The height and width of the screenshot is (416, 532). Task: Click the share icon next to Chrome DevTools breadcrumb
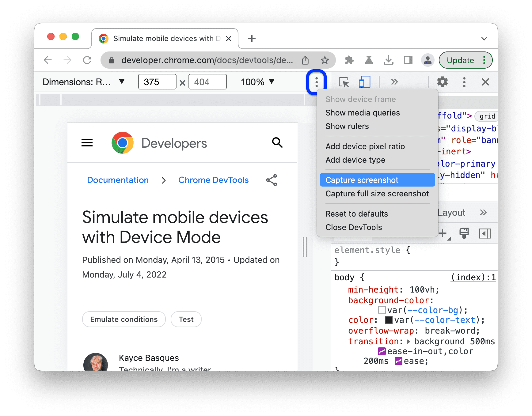[x=272, y=180]
